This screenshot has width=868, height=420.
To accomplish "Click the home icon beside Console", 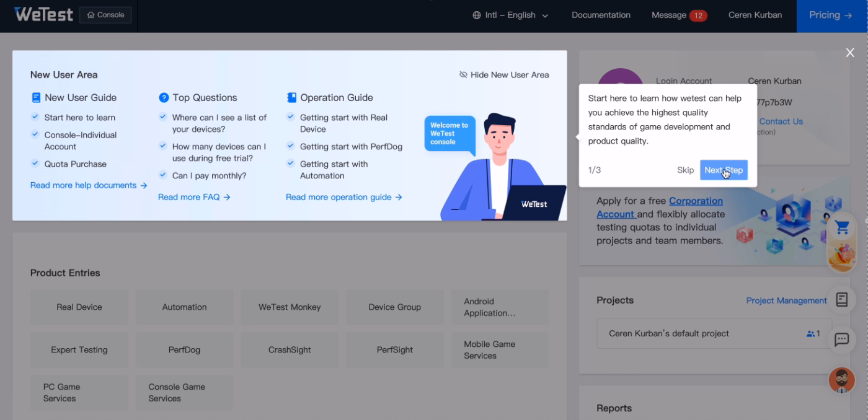I will point(91,14).
